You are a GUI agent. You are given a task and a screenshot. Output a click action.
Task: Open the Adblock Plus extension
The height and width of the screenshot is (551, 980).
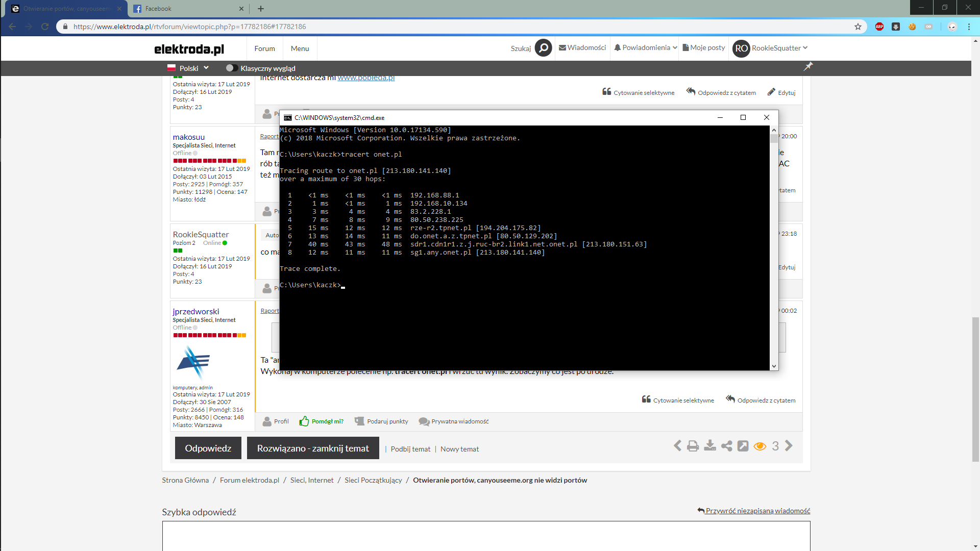point(879,27)
